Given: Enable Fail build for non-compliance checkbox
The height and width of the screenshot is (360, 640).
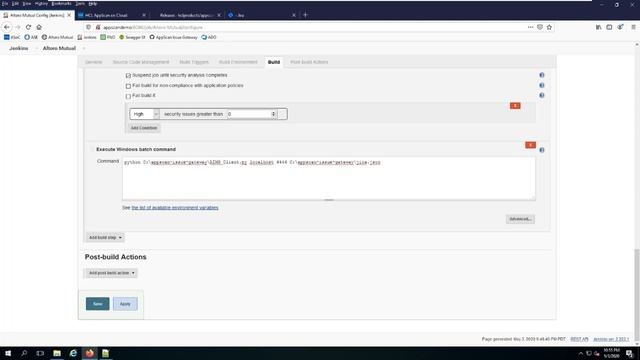Looking at the screenshot, I should point(128,86).
